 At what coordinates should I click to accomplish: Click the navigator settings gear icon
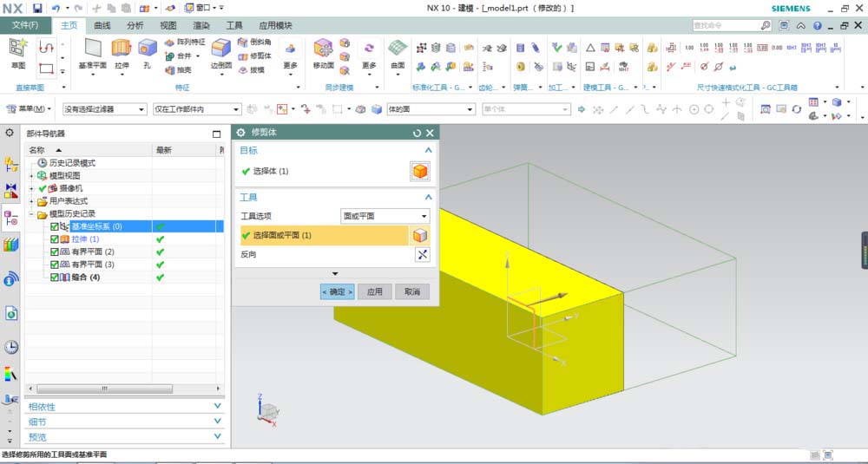point(10,134)
